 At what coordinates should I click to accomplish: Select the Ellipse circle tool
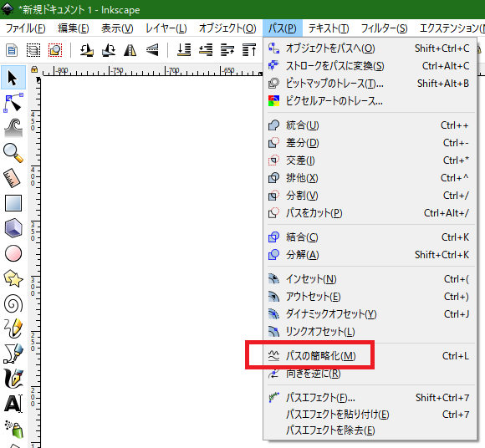[13, 253]
